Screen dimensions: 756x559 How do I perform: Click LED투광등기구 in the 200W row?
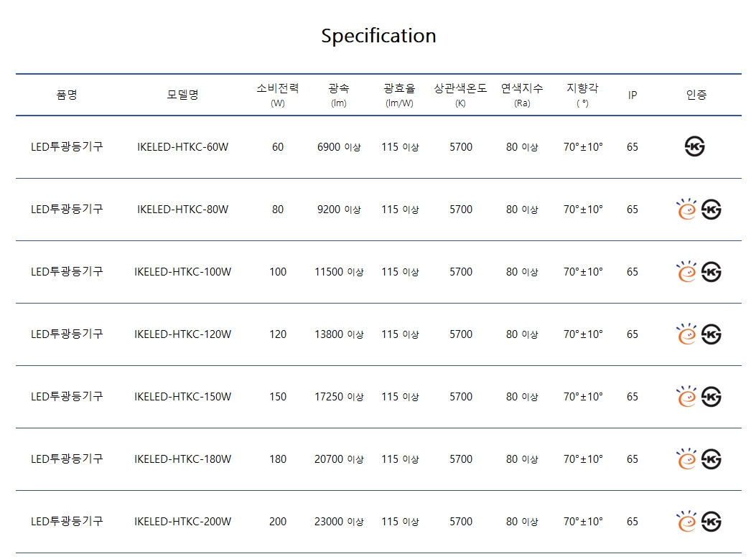67,521
